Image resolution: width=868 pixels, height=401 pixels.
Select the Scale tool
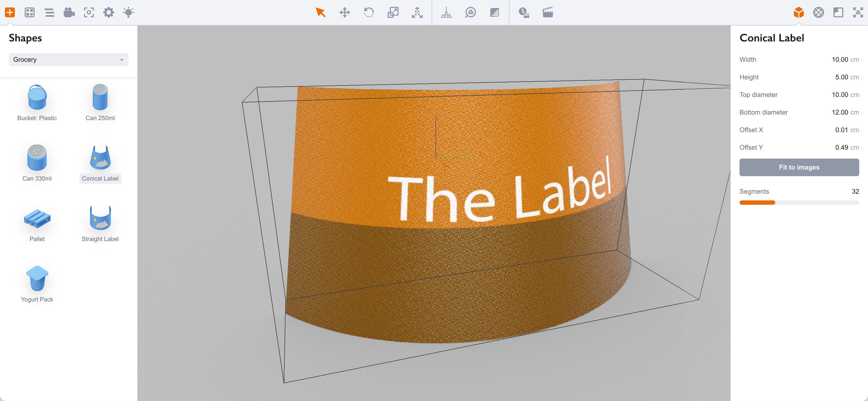(393, 12)
